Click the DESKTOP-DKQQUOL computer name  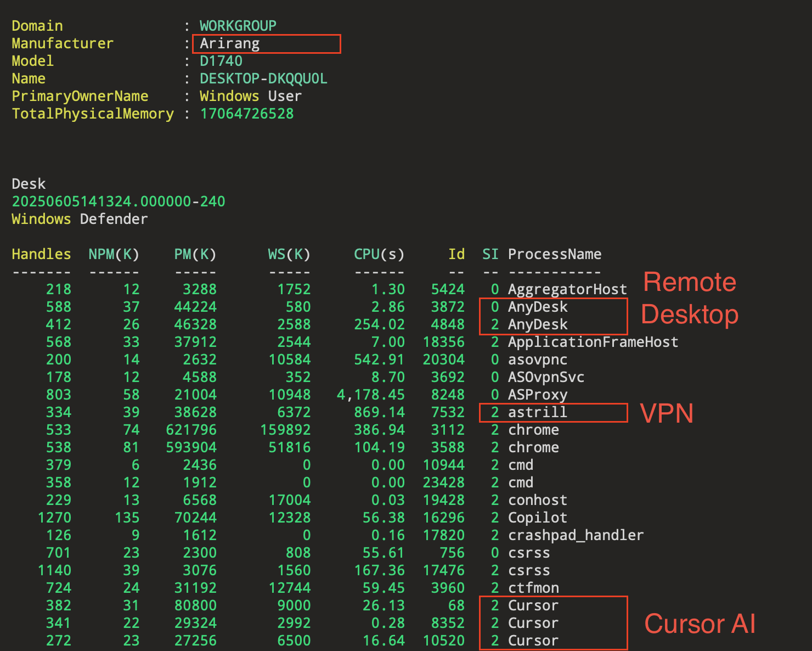pos(263,78)
